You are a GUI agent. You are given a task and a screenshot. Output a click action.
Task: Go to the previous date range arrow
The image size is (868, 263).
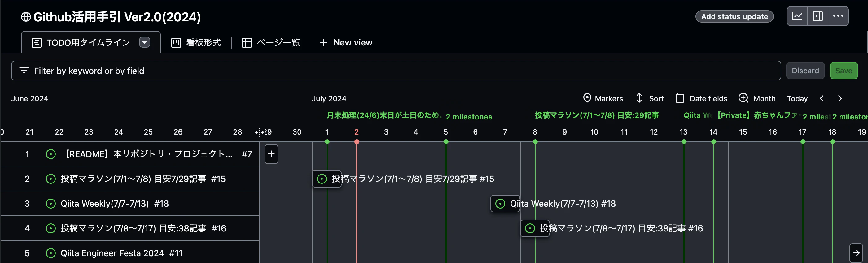[822, 98]
